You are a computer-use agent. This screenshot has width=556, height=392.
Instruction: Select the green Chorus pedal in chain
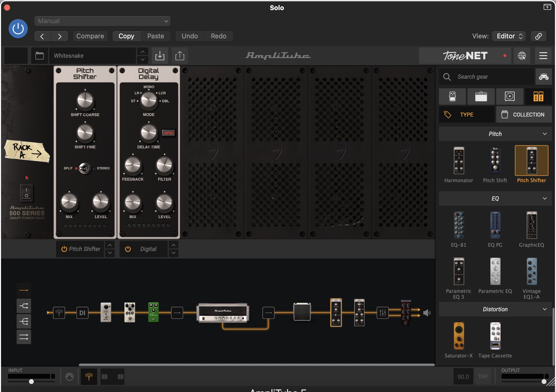click(x=153, y=312)
